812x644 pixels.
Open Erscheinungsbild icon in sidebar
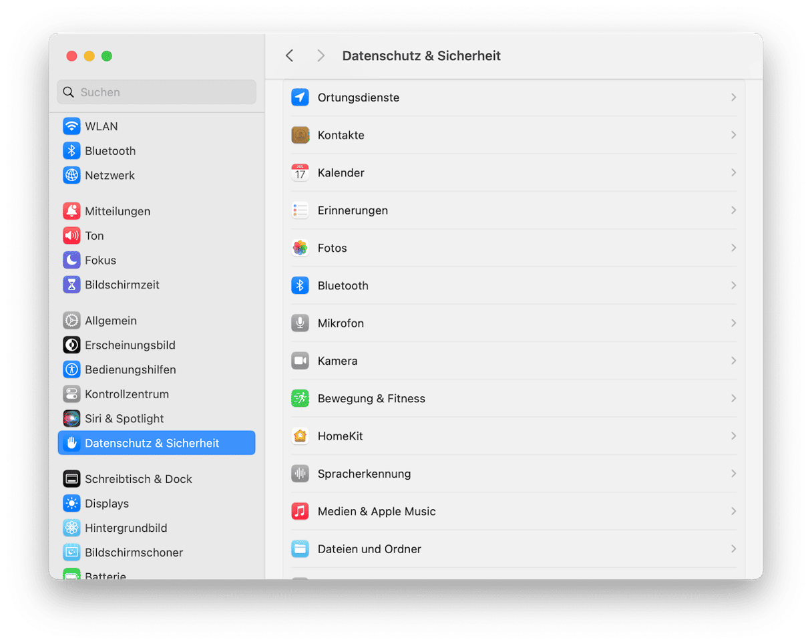pos(71,345)
